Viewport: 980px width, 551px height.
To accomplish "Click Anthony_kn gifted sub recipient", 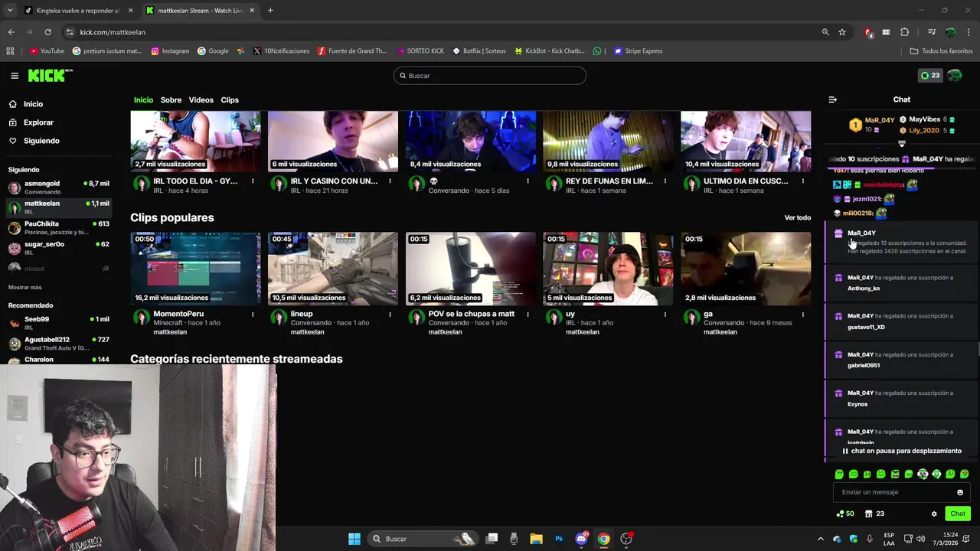I will tap(864, 289).
